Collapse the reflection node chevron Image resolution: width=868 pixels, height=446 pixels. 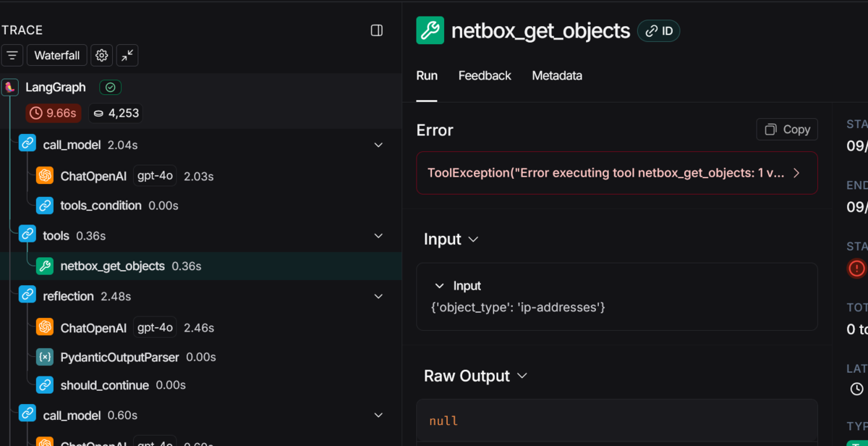pos(378,296)
